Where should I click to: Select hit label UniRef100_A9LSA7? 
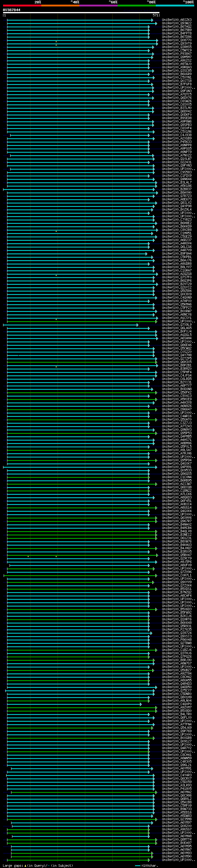(177, 450)
